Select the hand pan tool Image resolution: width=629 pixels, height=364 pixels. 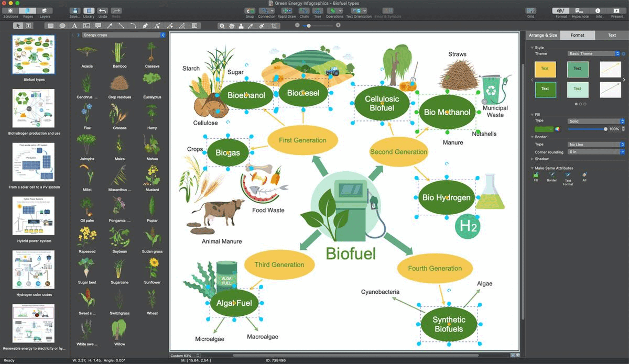[231, 26]
